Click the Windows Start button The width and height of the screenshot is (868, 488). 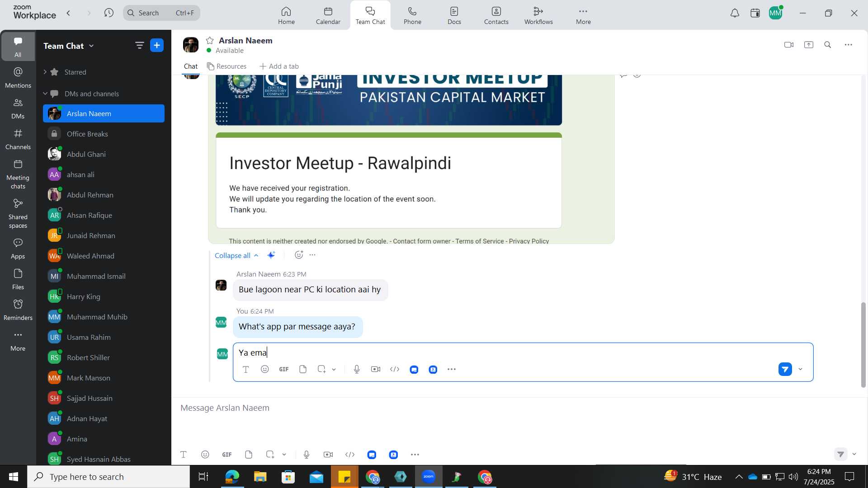(14, 477)
